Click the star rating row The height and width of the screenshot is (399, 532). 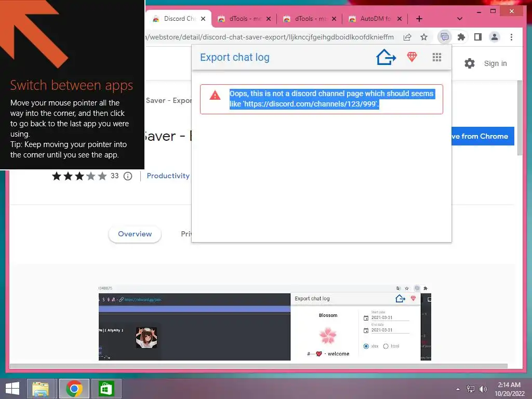point(79,176)
